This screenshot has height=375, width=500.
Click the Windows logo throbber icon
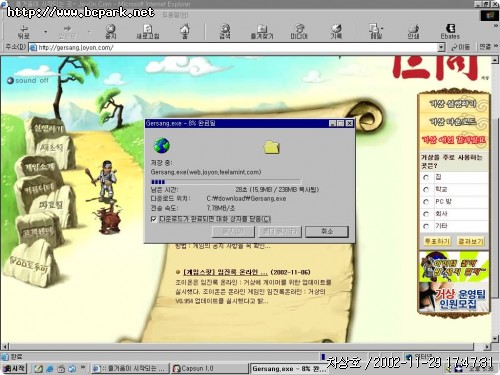pos(489,15)
